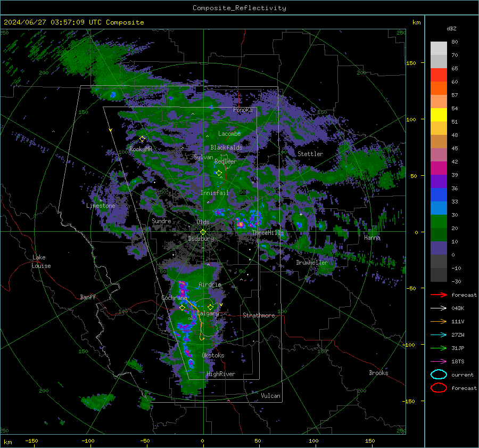Pick the white 70-80 dBZ swatch

439,48
